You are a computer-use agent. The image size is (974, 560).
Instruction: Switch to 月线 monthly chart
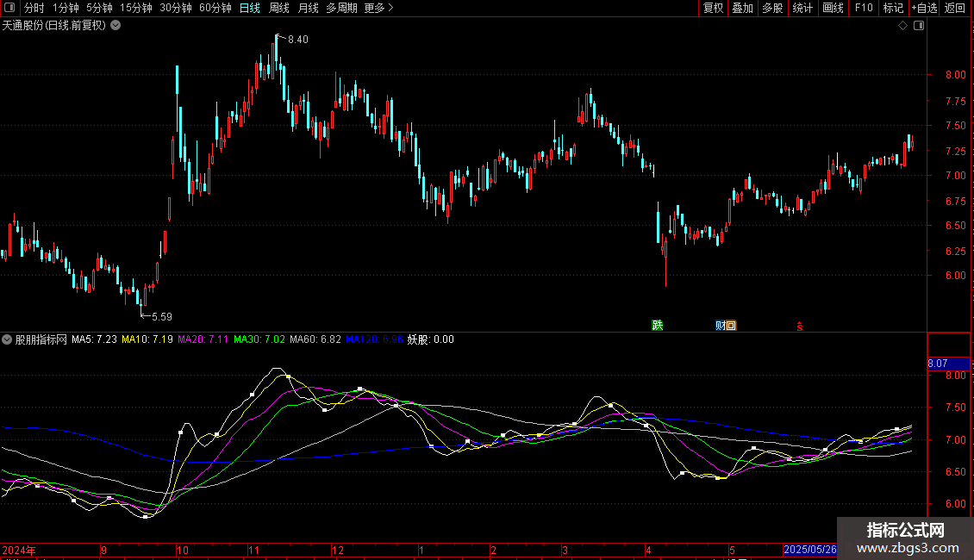pos(308,8)
